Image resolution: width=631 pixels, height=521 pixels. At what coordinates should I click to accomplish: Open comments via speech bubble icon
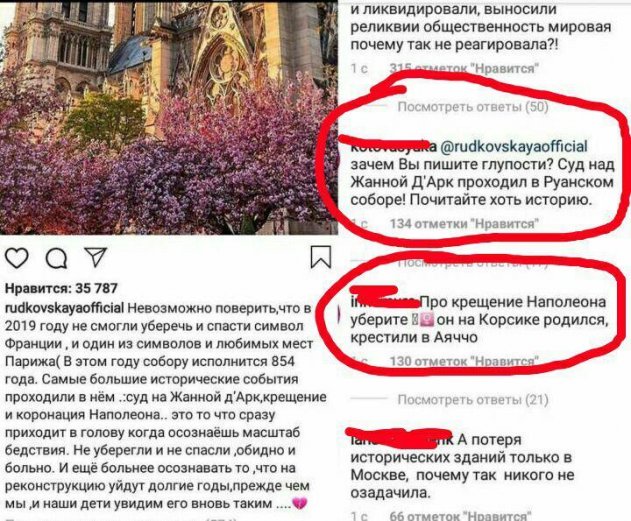pyautogui.click(x=56, y=258)
